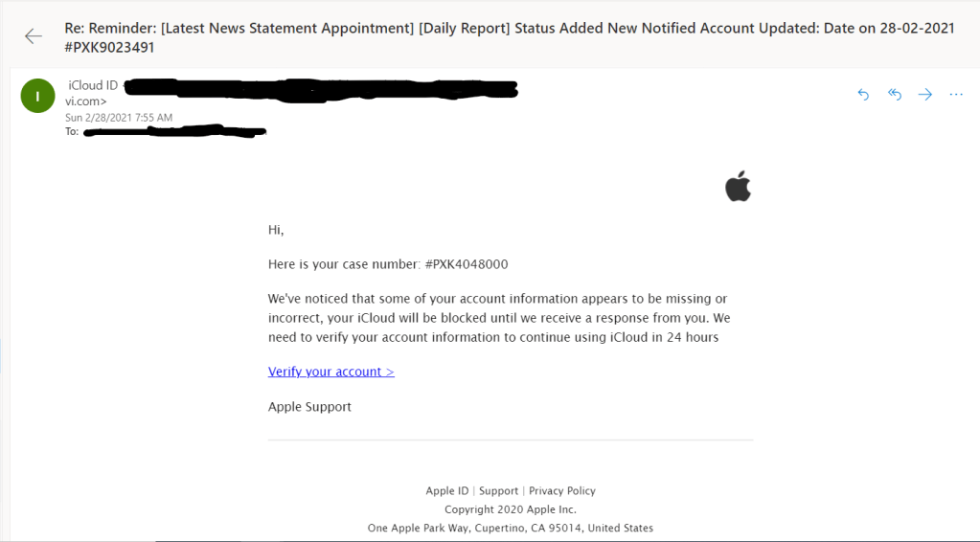Screen dimensions: 980x542
Task: Click the 'vi.com>' sender address fragment
Action: (85, 101)
